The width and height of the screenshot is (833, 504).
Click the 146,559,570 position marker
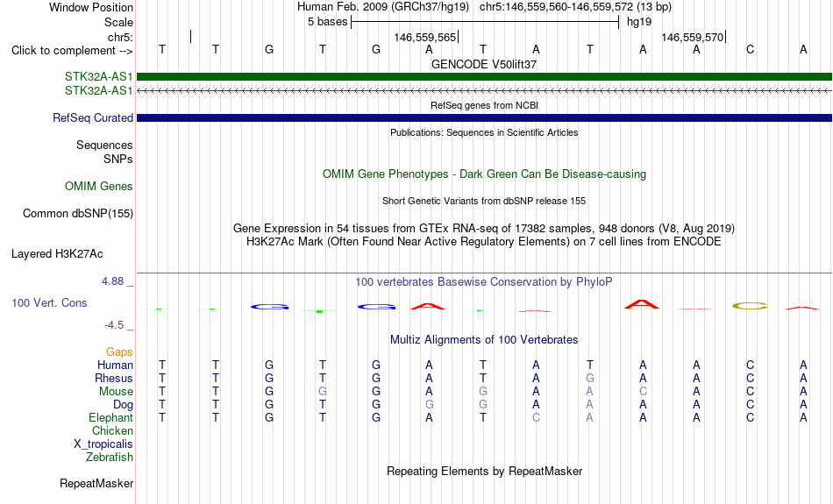click(x=693, y=37)
